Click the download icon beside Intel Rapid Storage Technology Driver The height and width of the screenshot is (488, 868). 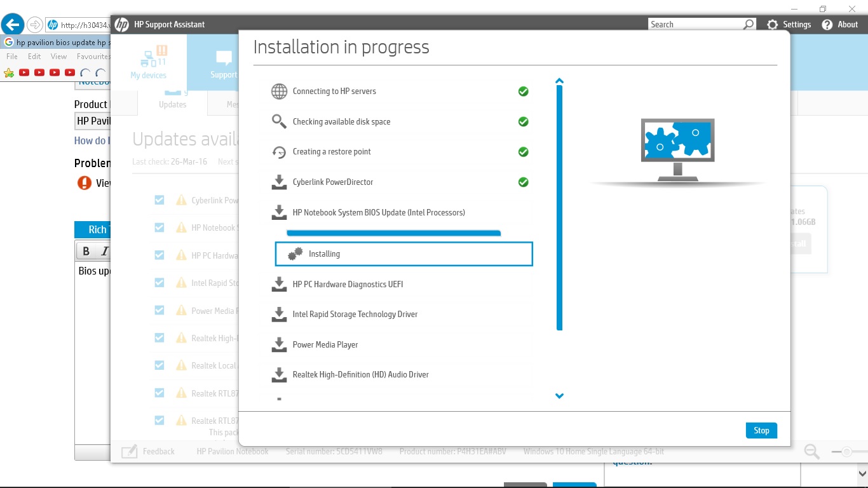pyautogui.click(x=279, y=315)
